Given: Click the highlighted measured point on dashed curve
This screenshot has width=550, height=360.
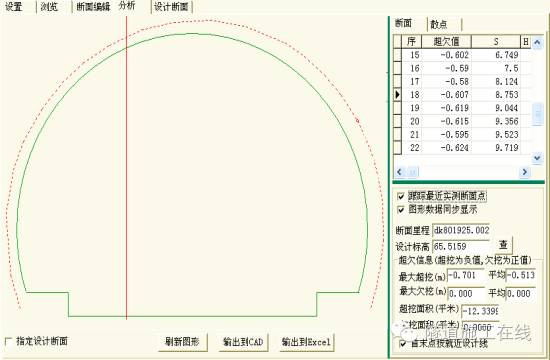Looking at the screenshot, I should 357,121.
